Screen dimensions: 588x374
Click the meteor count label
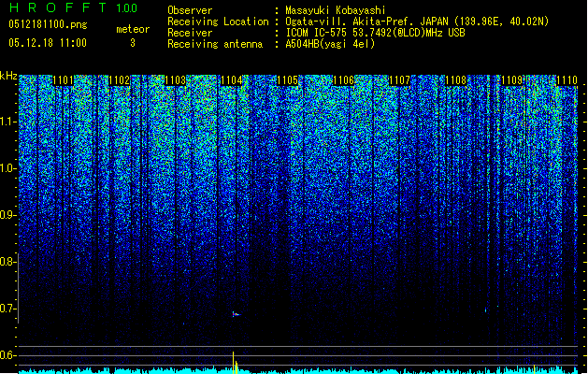(x=133, y=29)
